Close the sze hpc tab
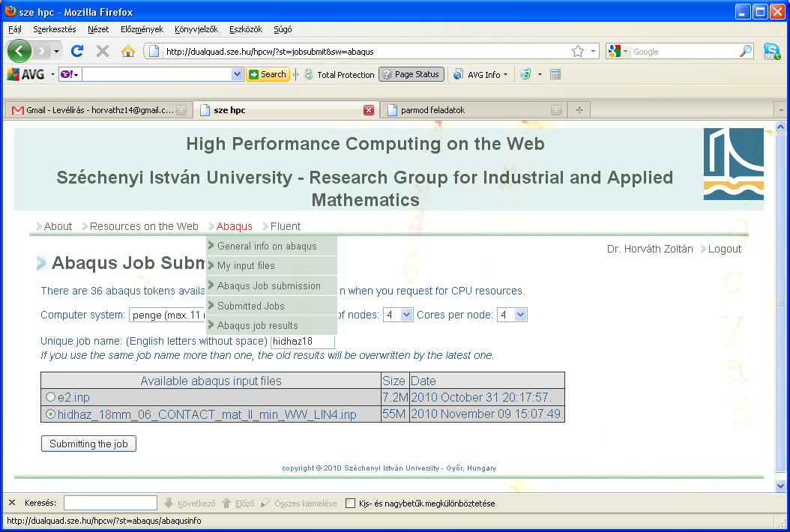The height and width of the screenshot is (532, 790). coord(369,110)
